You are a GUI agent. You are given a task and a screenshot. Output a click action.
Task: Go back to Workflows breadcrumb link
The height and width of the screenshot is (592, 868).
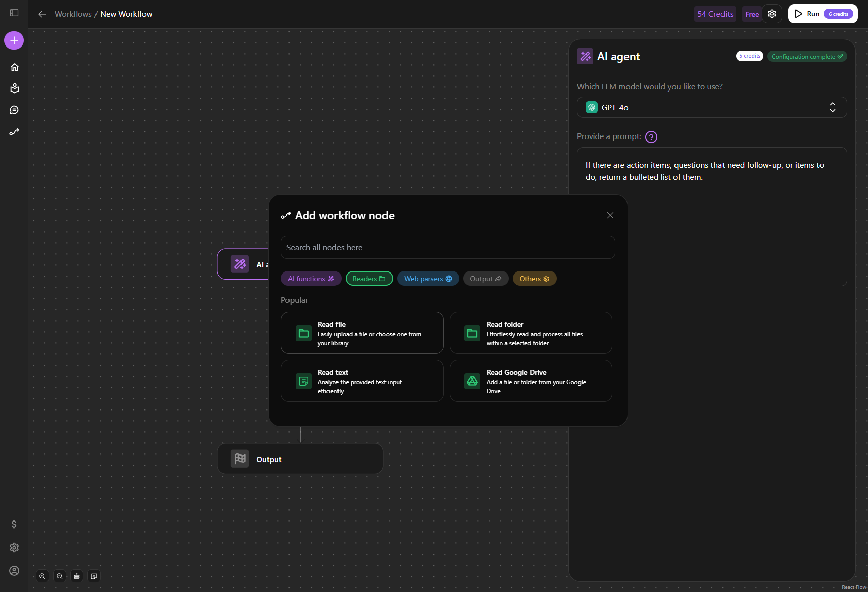73,14
